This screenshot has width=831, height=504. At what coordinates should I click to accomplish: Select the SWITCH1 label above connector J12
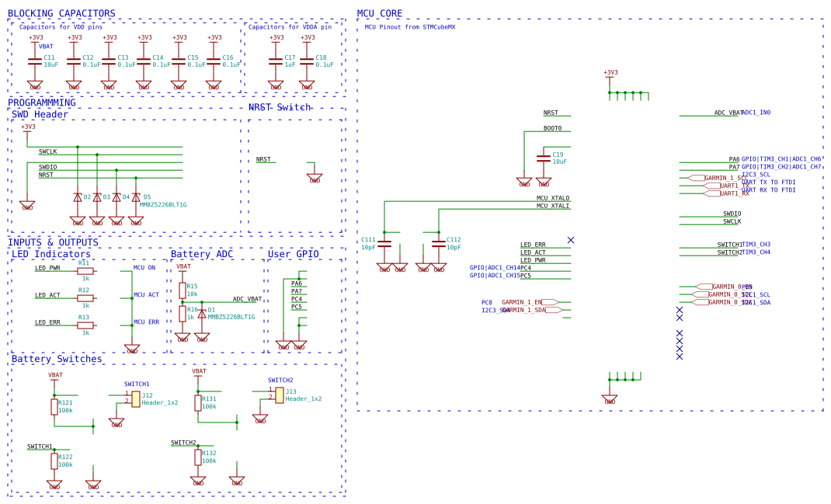[x=137, y=384]
